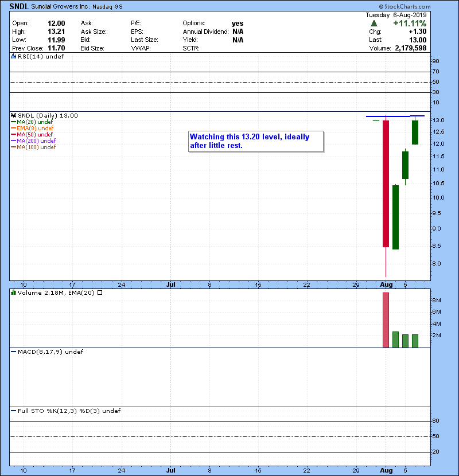Screen dimensions: 459x476
Task: Click the Volume value 2,179,598
Action: [411, 48]
